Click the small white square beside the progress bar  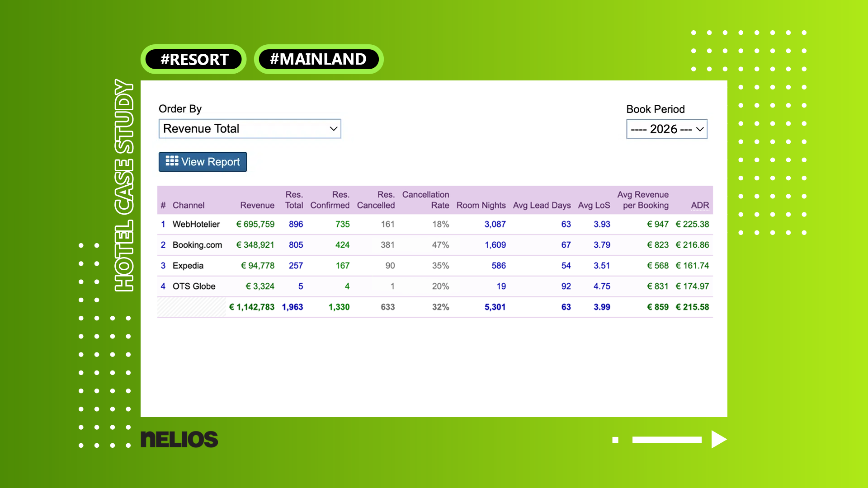[x=615, y=440]
